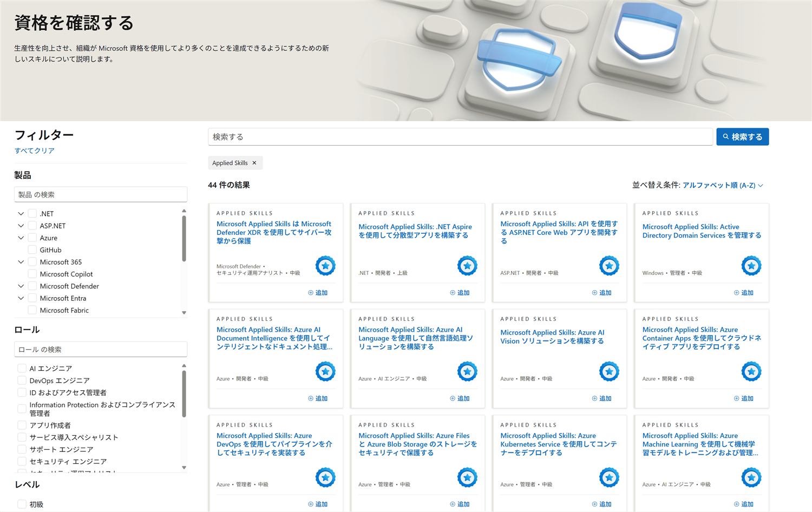
Task: Check the .NET product filter
Action: click(x=32, y=214)
